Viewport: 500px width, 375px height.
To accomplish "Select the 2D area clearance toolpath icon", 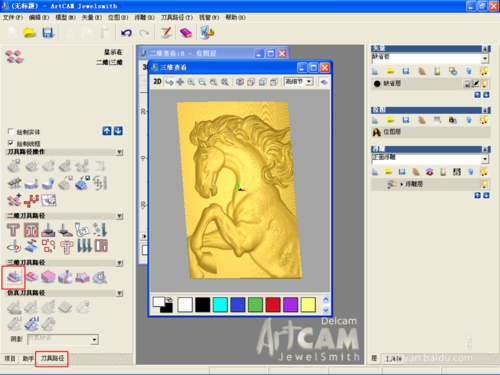I will (31, 230).
